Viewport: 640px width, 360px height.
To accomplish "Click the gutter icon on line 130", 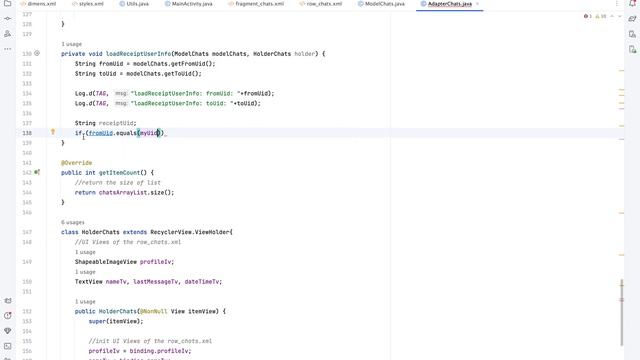I will [x=37, y=53].
